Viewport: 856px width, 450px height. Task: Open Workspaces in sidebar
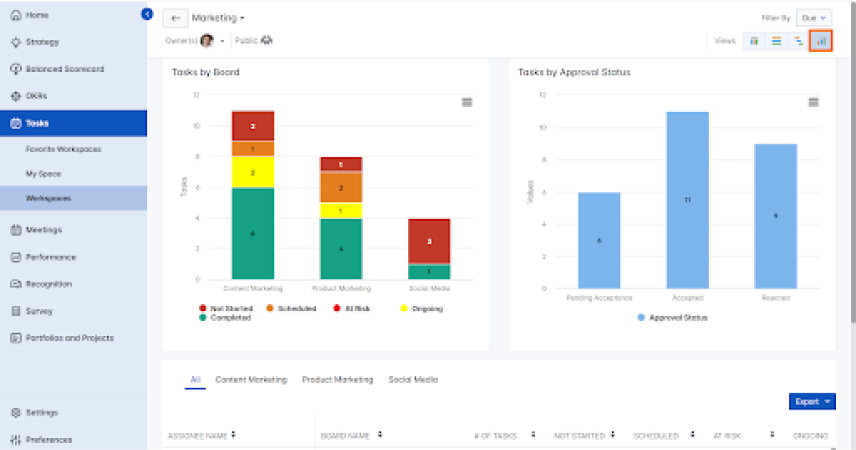pyautogui.click(x=73, y=198)
